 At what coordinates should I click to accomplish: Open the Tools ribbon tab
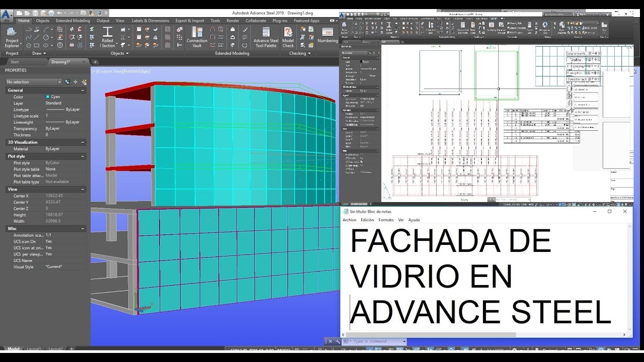(x=215, y=21)
